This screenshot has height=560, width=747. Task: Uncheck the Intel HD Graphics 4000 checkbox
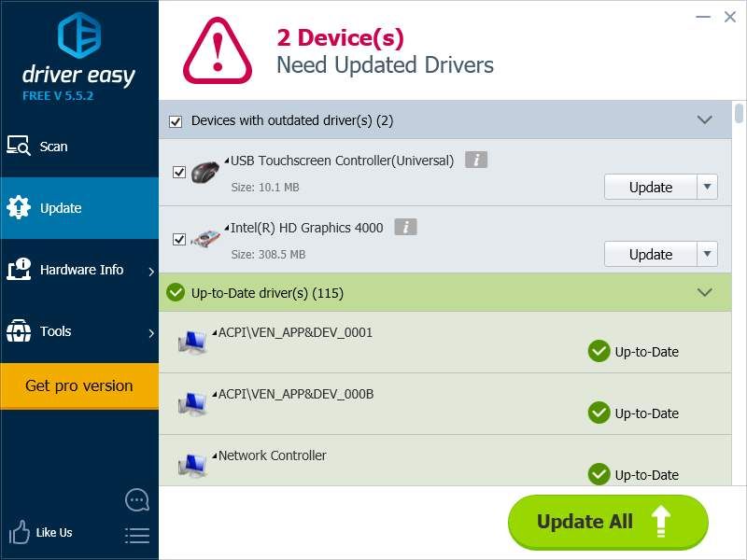pyautogui.click(x=179, y=240)
